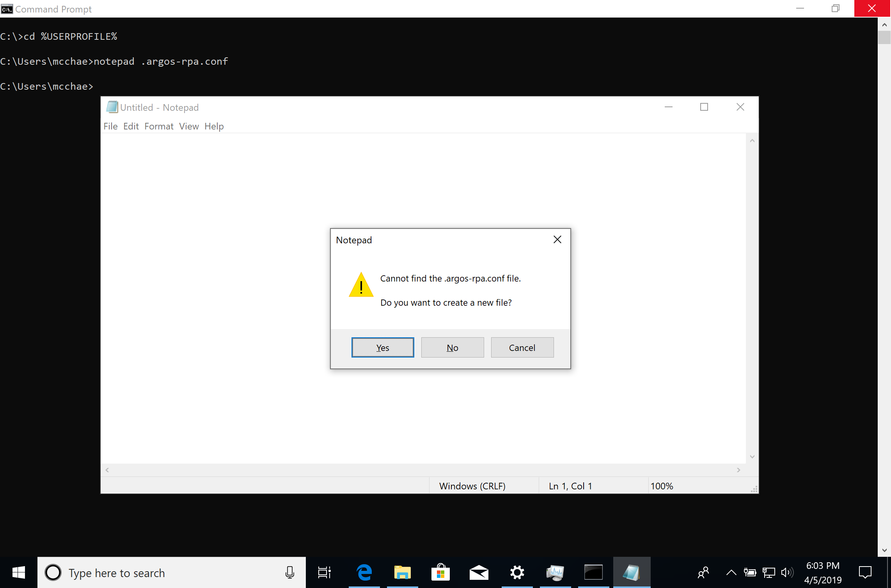Image resolution: width=891 pixels, height=588 pixels.
Task: Open the monitor app taskbar icon
Action: [x=556, y=572]
